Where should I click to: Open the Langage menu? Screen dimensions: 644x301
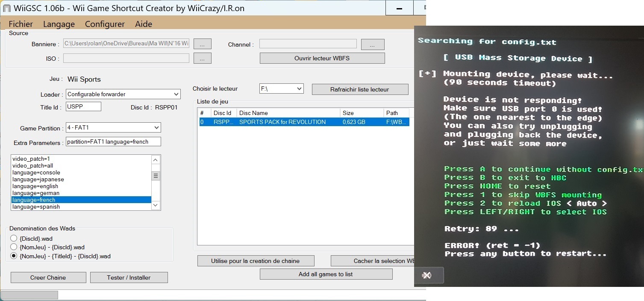coord(59,24)
